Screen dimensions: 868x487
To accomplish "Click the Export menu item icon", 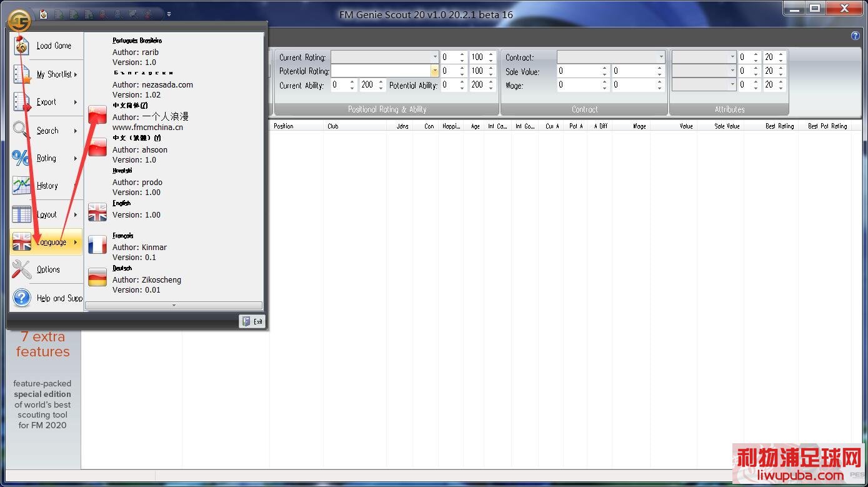I will point(22,102).
